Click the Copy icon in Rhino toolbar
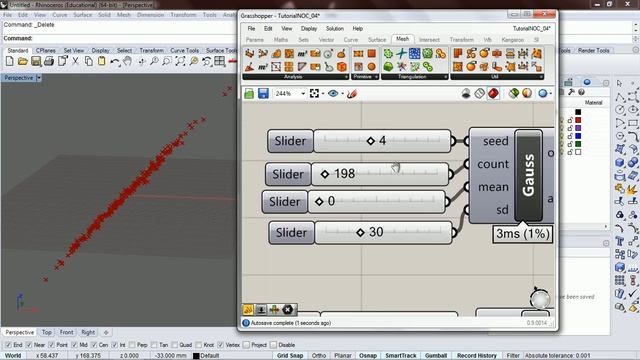 click(89, 62)
